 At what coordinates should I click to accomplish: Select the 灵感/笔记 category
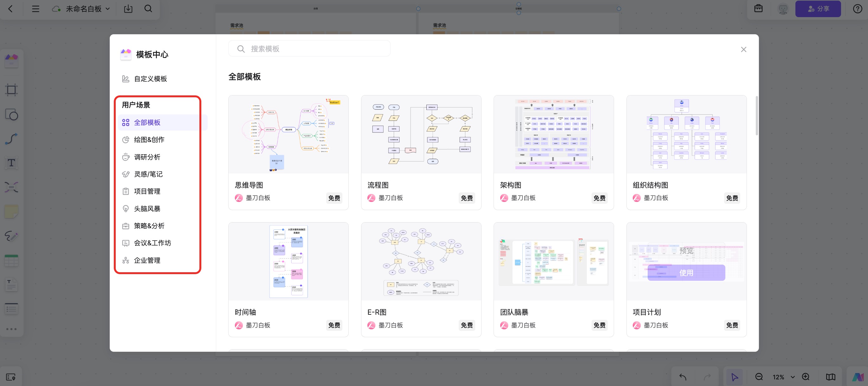[x=162, y=174]
